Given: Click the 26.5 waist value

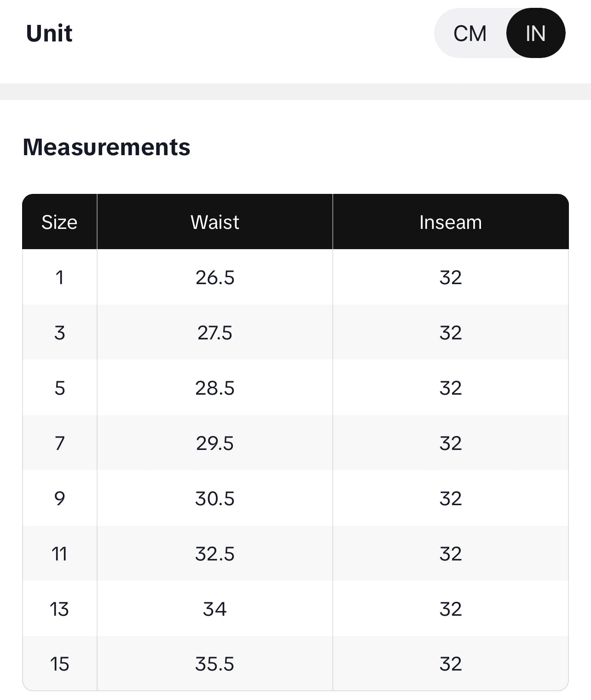Looking at the screenshot, I should pos(214,278).
